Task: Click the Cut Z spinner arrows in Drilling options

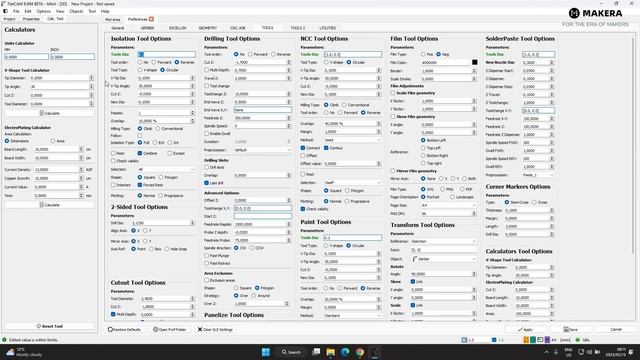Action: pos(289,62)
